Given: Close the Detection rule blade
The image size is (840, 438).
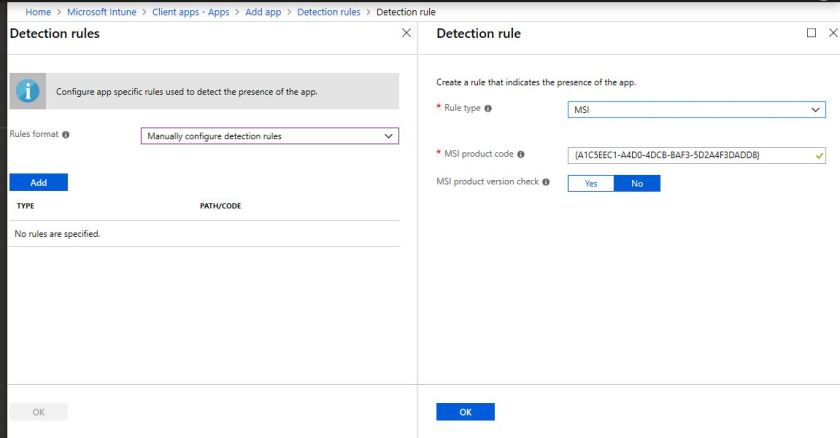Looking at the screenshot, I should pyautogui.click(x=832, y=34).
